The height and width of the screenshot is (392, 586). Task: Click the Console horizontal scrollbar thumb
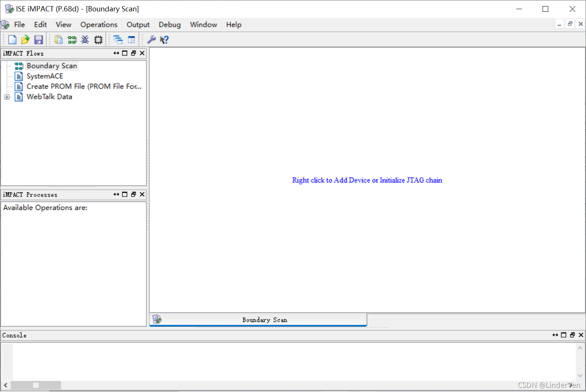click(x=36, y=385)
